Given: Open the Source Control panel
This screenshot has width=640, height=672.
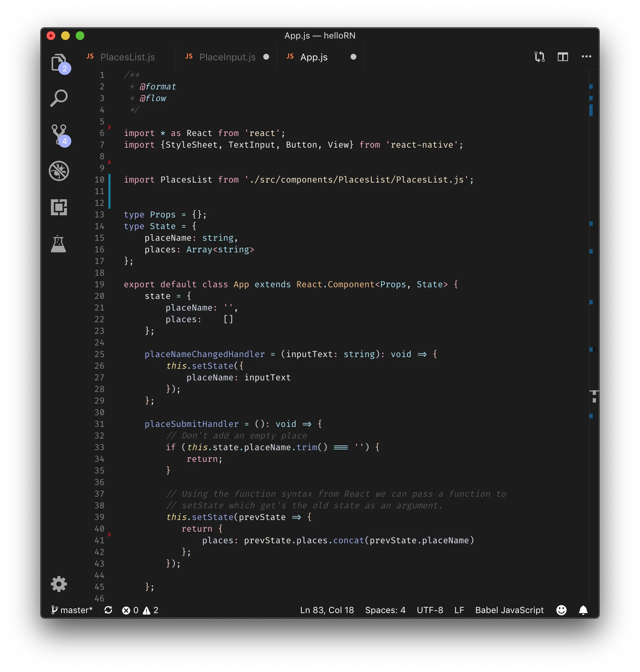Looking at the screenshot, I should 59,135.
